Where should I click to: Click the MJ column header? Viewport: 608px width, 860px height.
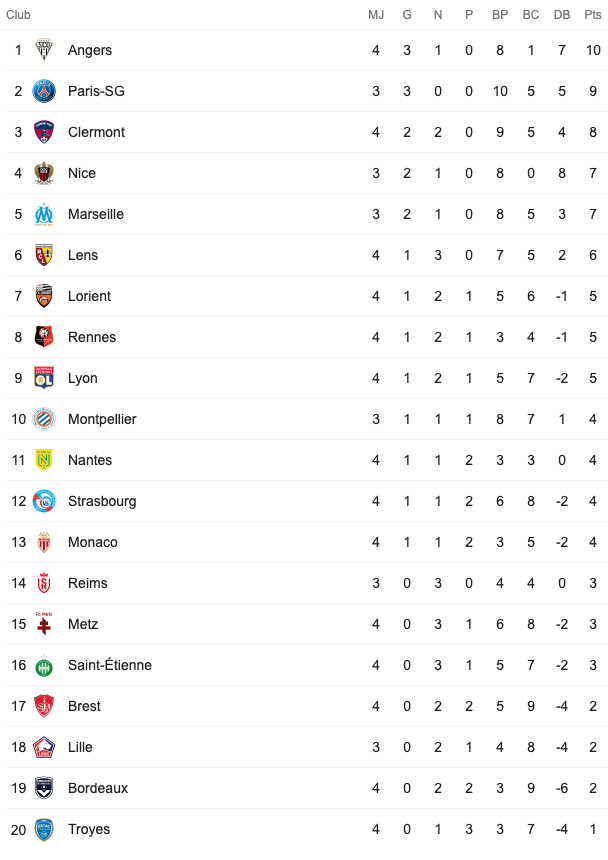[x=376, y=15]
